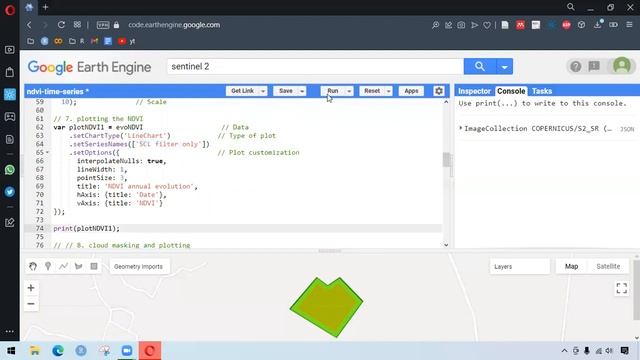Add page to bookmarks heart icon
The image size is (640, 360).
click(487, 25)
